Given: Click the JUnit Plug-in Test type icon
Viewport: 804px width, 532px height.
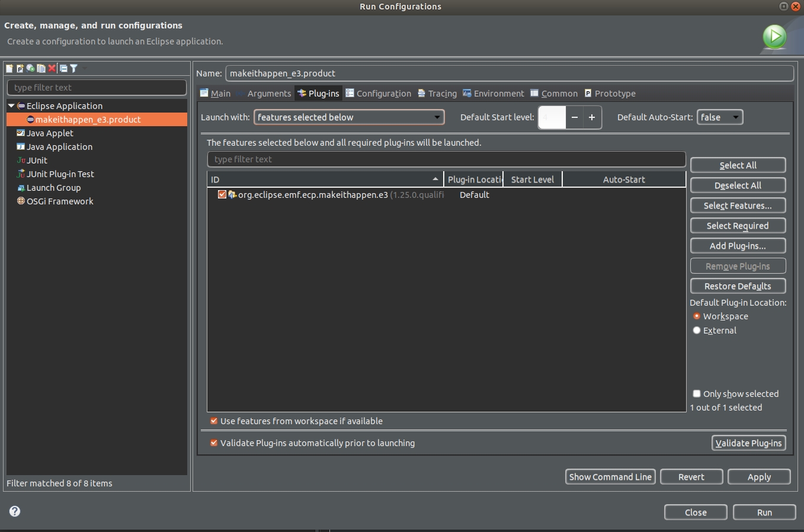Looking at the screenshot, I should pos(21,174).
